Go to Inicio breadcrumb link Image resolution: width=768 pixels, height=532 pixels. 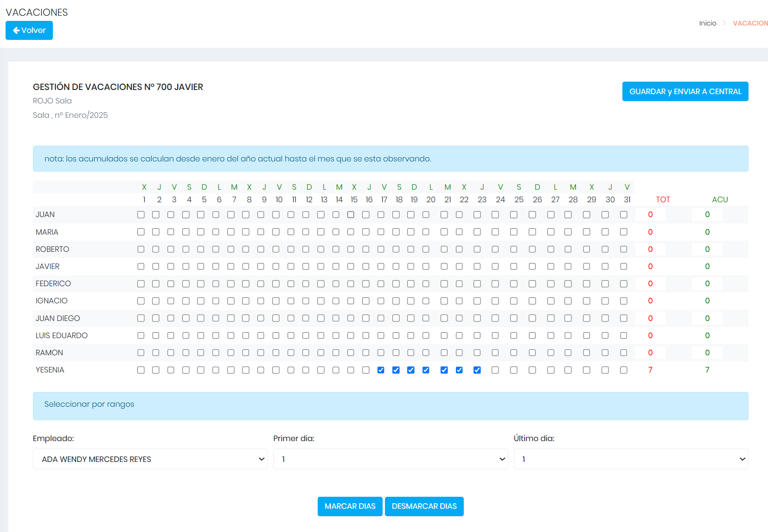tap(707, 23)
